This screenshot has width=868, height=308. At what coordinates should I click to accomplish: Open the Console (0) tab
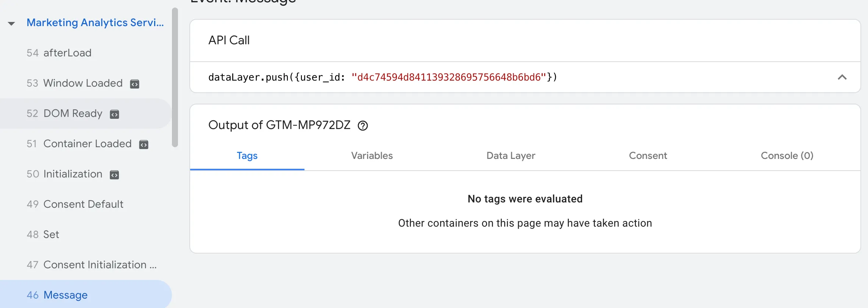coord(787,156)
